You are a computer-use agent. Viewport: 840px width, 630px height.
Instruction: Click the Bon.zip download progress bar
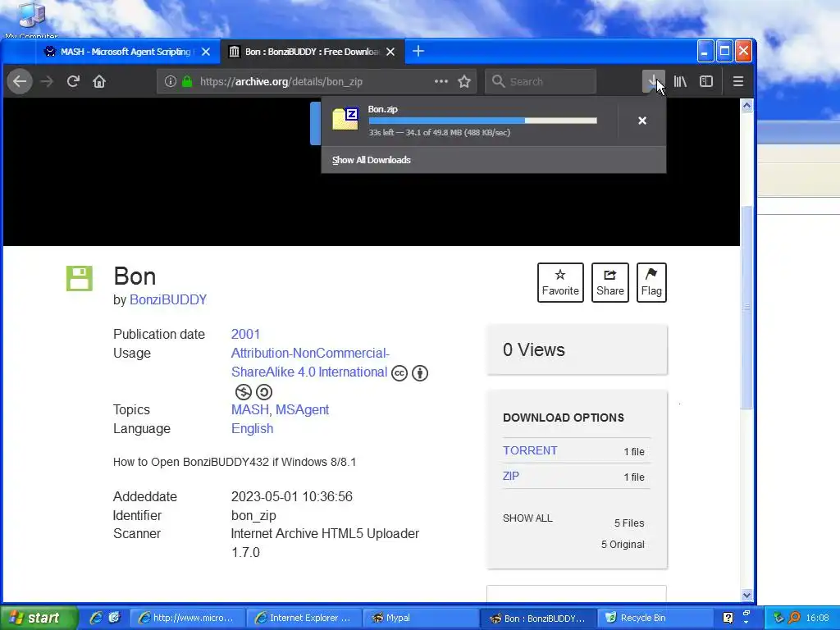tap(482, 121)
